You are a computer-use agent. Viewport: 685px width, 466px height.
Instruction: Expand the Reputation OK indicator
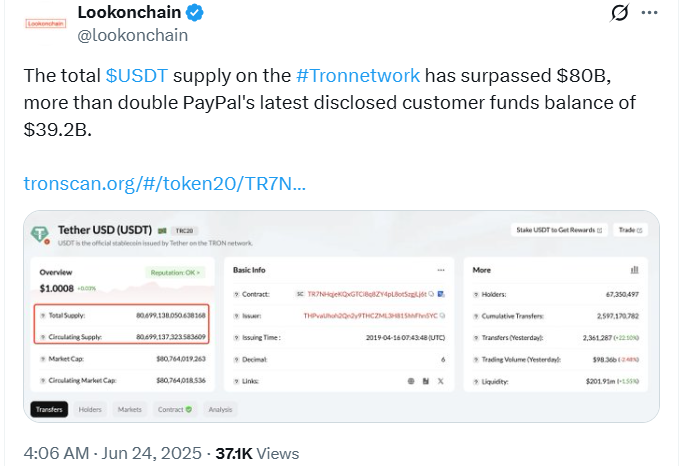coord(175,271)
